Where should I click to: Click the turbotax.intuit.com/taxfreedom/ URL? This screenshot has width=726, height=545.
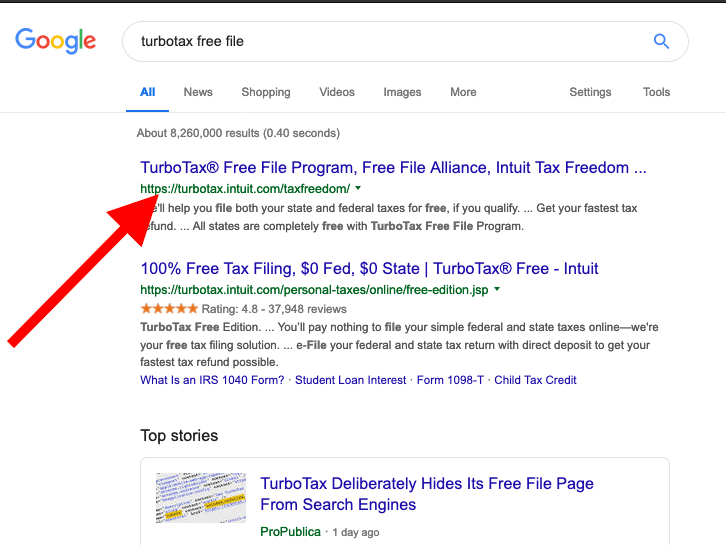coord(245,188)
